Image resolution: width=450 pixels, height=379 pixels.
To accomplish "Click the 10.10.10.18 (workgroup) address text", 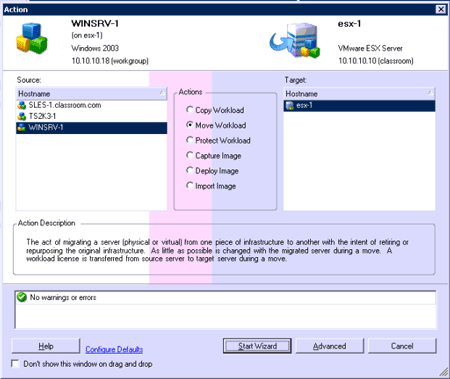I will point(110,61).
